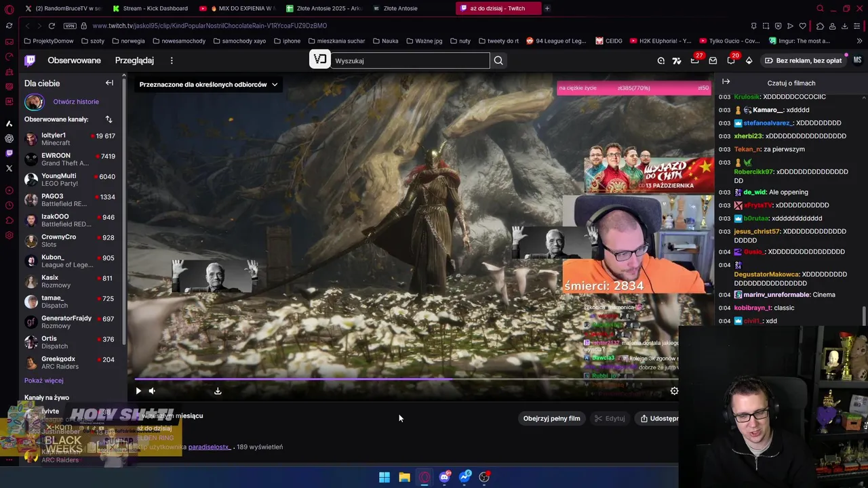Viewport: 868px width, 488px height.
Task: Open the Przeglądaj navigation item
Action: click(x=134, y=60)
